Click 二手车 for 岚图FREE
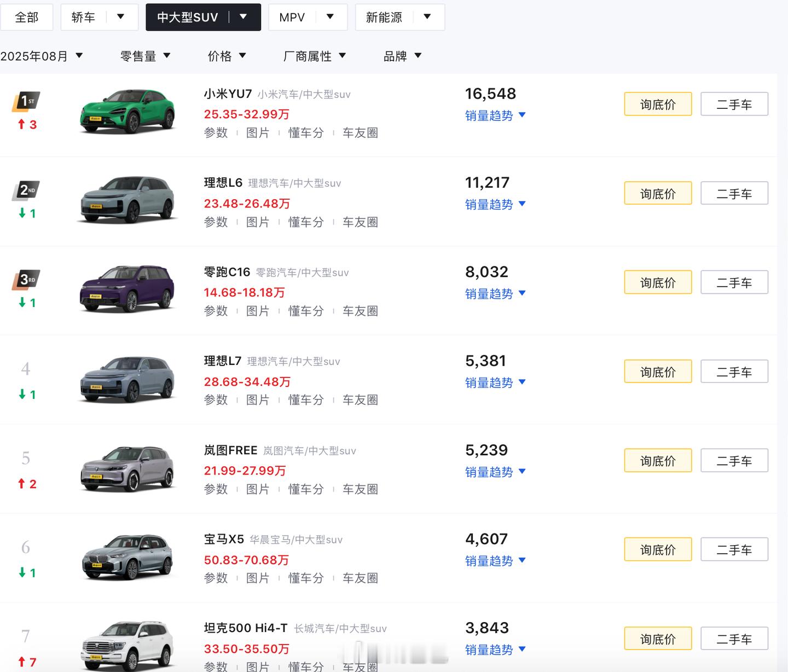This screenshot has height=672, width=788. coord(734,461)
